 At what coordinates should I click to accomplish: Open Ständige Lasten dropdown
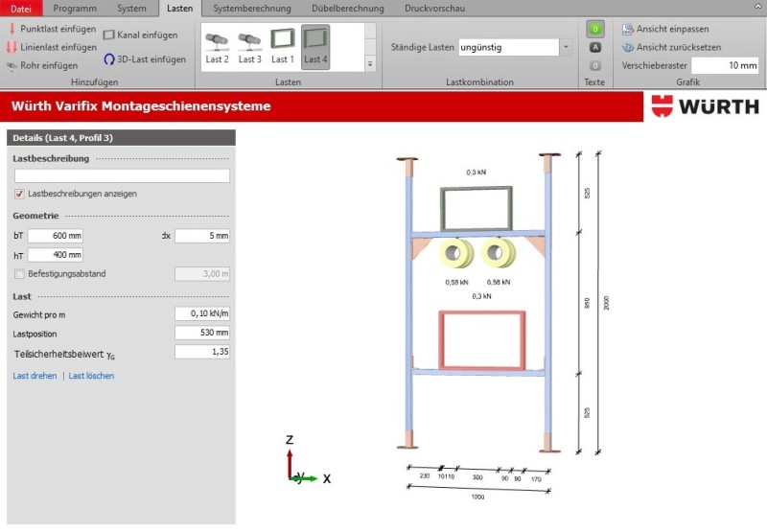(565, 47)
